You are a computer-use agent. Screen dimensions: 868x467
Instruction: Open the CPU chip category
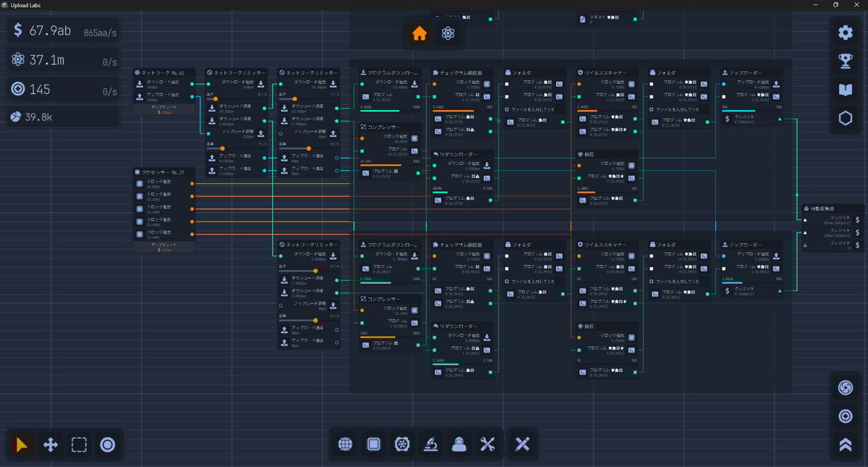pyautogui.click(x=374, y=445)
